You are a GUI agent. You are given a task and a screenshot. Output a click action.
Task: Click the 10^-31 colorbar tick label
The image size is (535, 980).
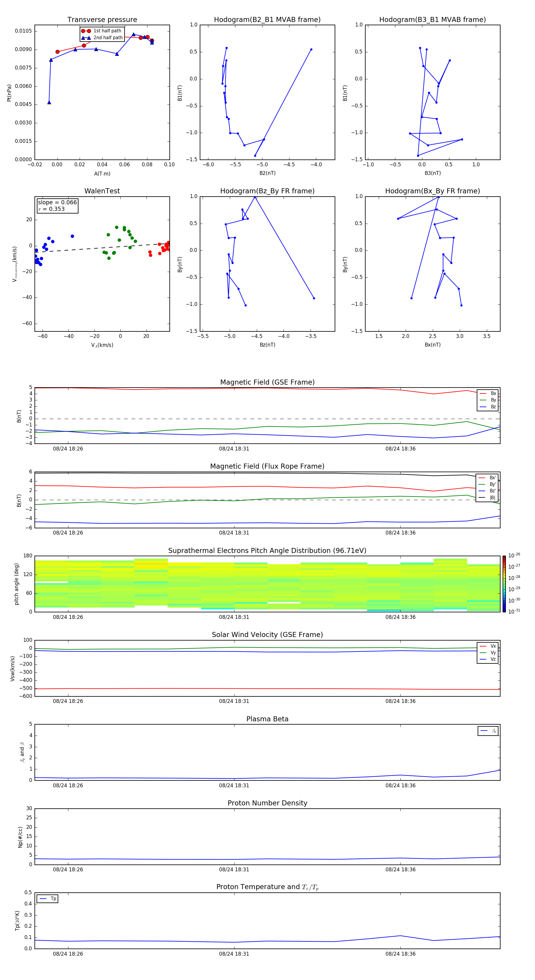(514, 611)
